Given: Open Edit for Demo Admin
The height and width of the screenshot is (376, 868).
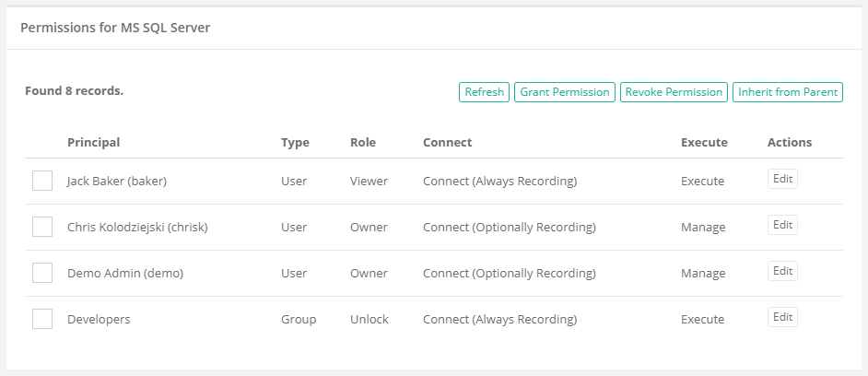Looking at the screenshot, I should point(781,271).
